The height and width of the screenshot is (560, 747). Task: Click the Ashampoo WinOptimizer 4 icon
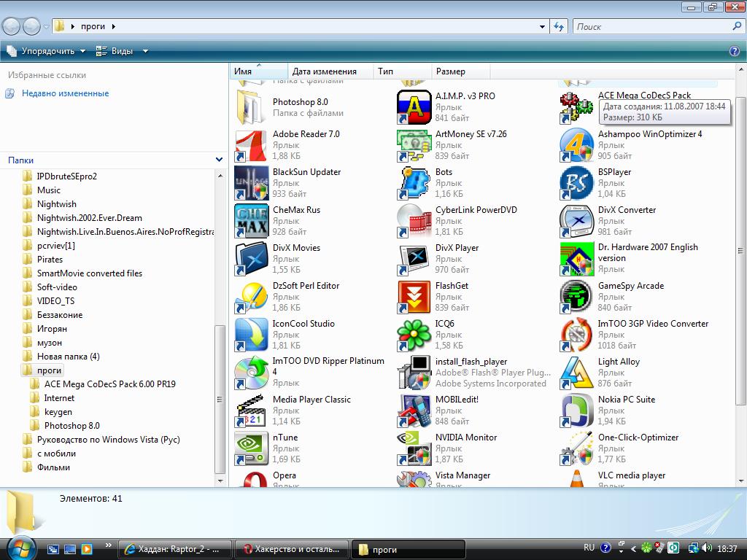(x=576, y=145)
